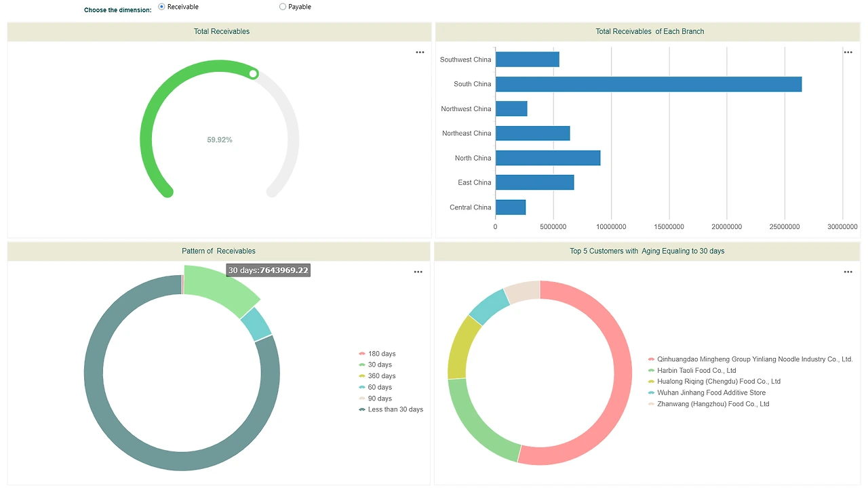Toggle the 360 days legend entry
868x488 pixels.
(377, 376)
